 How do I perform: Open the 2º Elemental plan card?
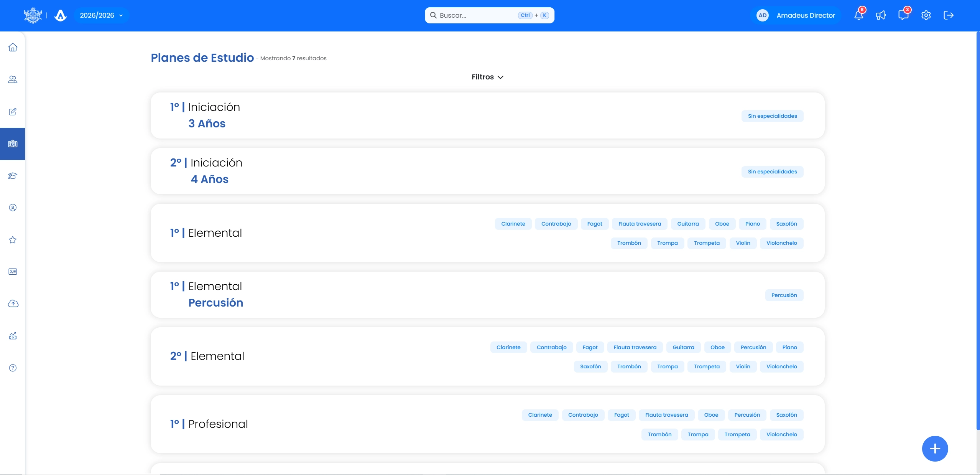click(x=487, y=356)
